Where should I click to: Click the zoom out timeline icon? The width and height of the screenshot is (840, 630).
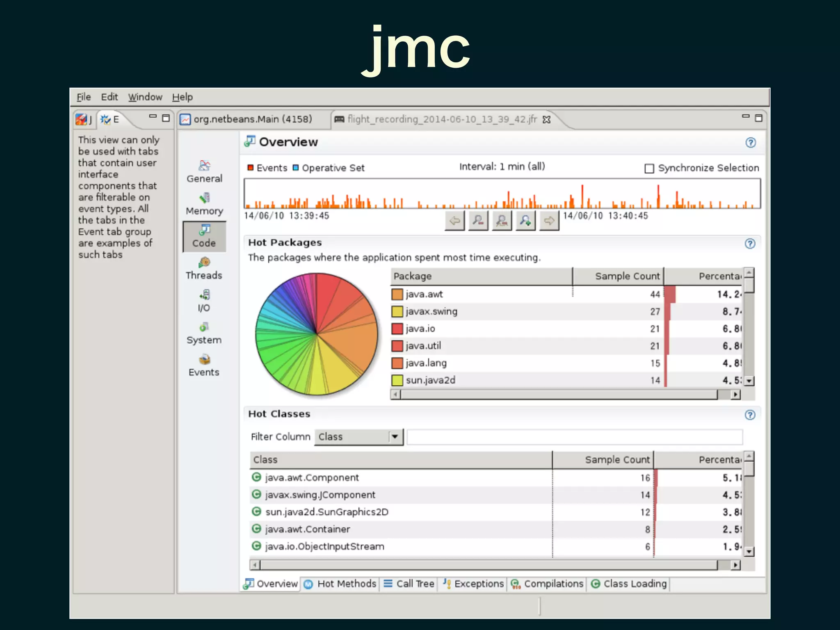tap(478, 221)
